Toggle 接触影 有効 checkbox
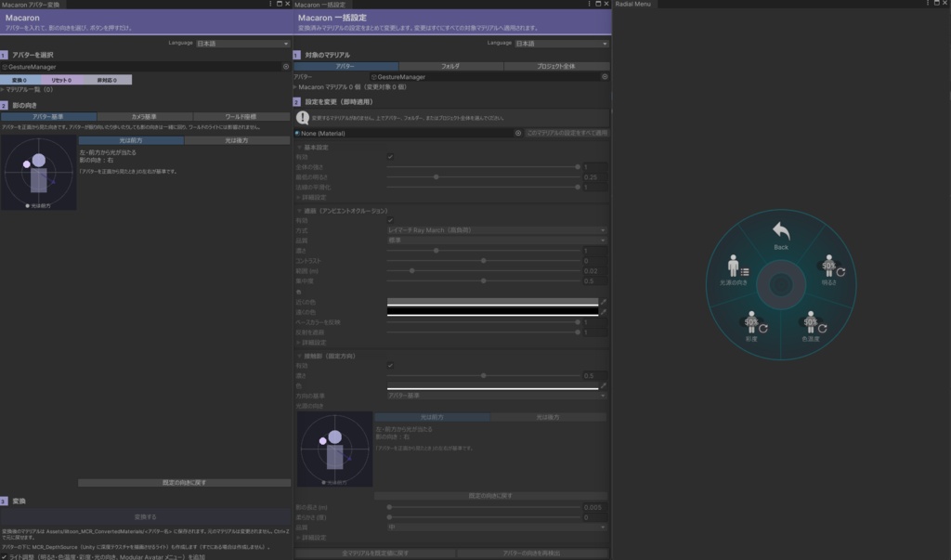951x560 pixels. (x=391, y=366)
